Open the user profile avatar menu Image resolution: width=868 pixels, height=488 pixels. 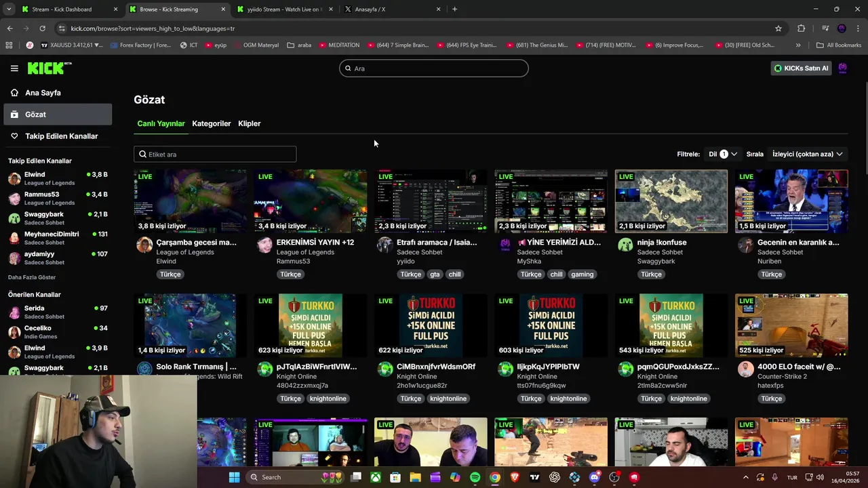843,68
